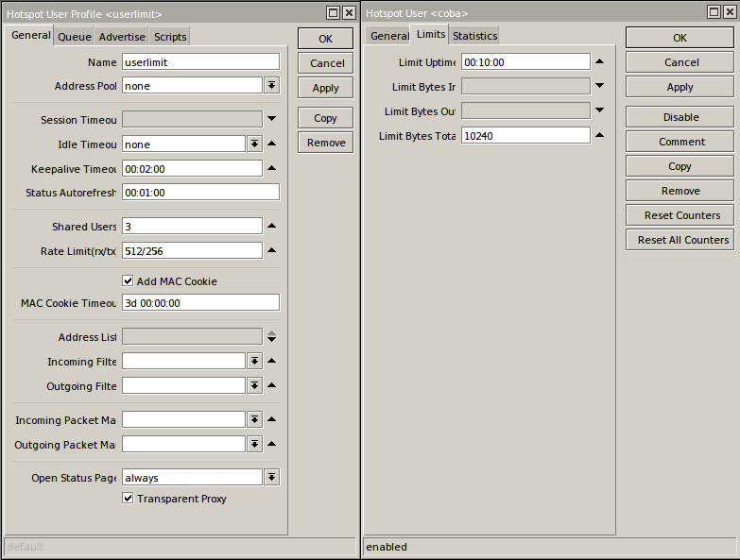740x560 pixels.
Task: Collapse the Outgoing Packet Mark arrow
Action: [272, 444]
